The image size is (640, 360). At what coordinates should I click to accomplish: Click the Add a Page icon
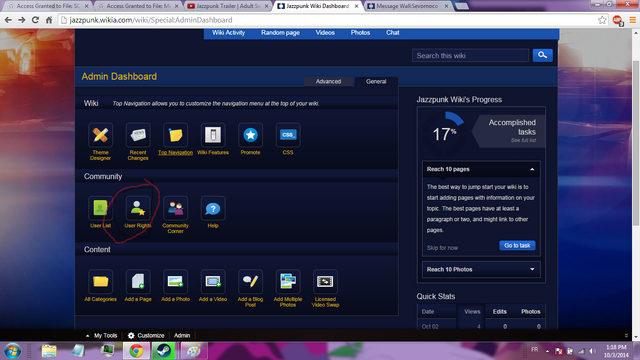coord(138,282)
